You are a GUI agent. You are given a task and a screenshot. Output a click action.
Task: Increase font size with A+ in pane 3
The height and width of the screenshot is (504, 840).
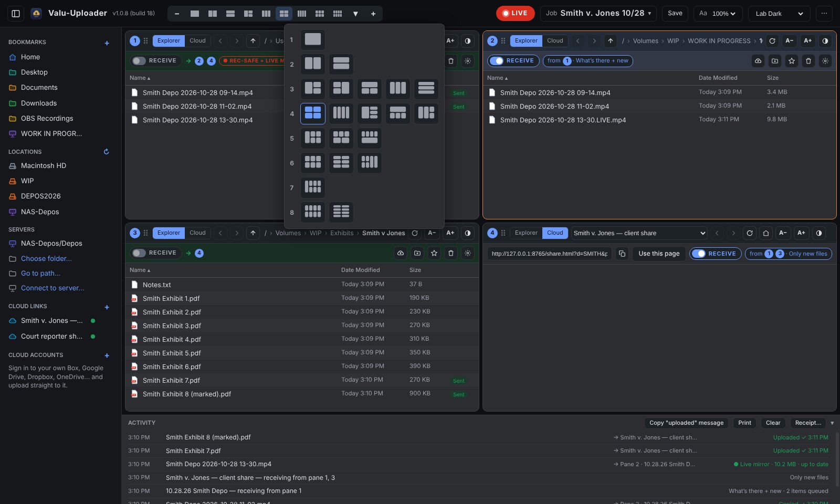point(450,233)
